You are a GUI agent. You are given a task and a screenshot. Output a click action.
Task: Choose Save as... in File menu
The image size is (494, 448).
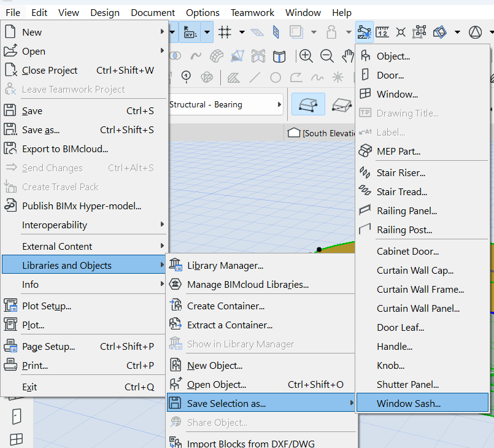coord(85,130)
